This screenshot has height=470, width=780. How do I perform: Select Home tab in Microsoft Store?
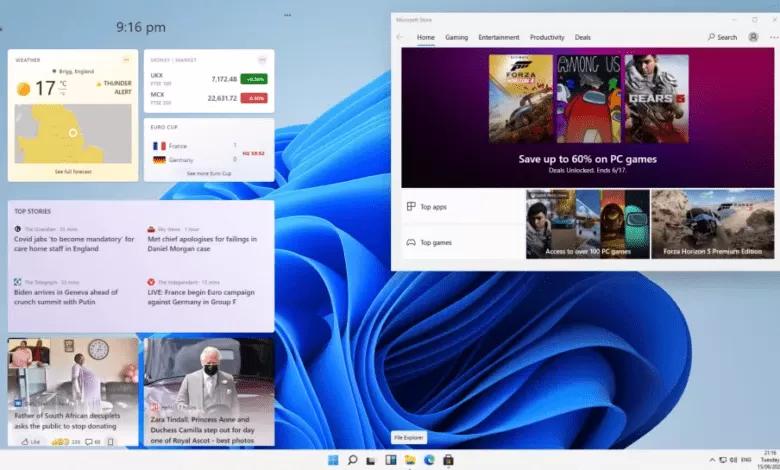(425, 37)
